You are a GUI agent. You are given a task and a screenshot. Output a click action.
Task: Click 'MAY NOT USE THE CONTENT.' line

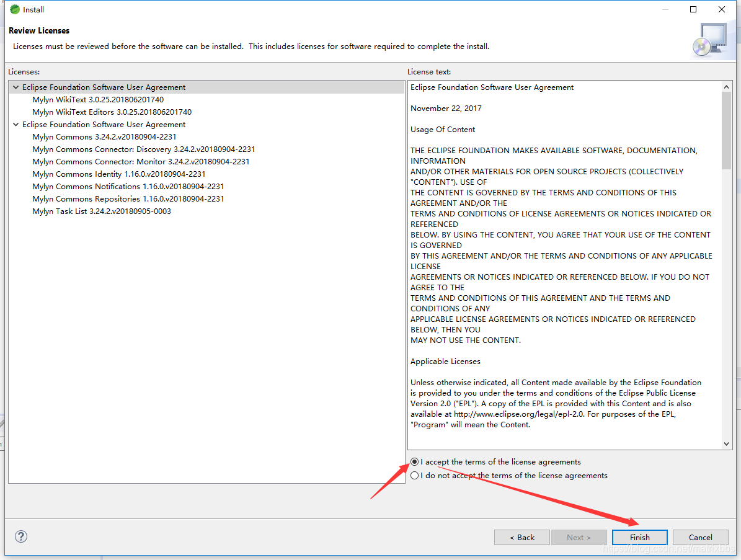[466, 340]
